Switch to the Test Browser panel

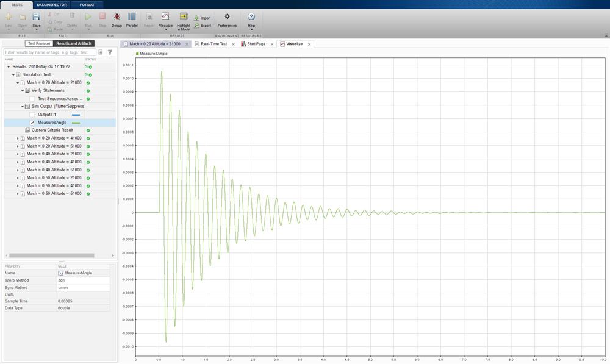click(38, 43)
